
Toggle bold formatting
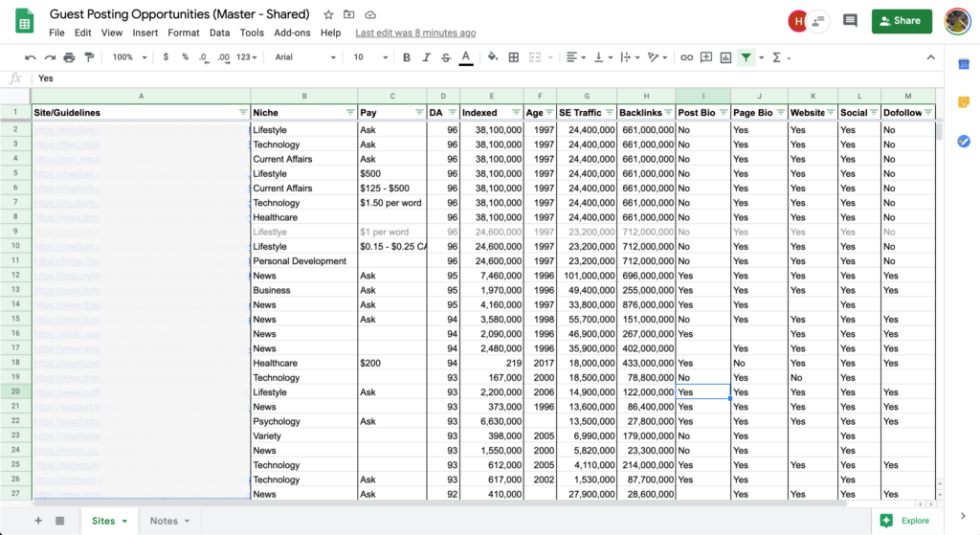coord(406,57)
